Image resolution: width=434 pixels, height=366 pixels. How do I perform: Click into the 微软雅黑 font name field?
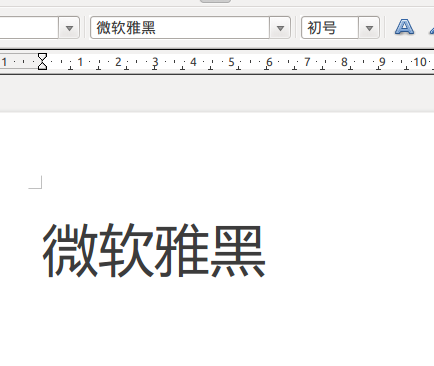(180, 28)
